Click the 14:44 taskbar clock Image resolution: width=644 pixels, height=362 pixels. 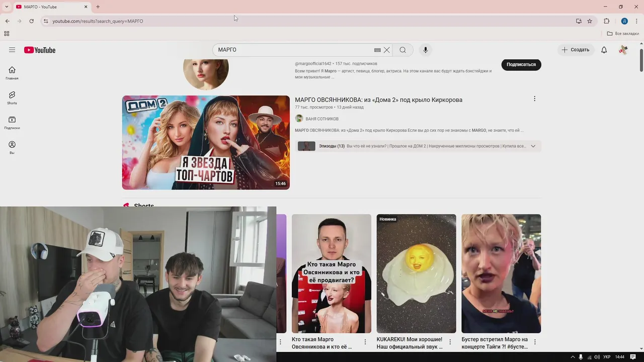pyautogui.click(x=620, y=357)
